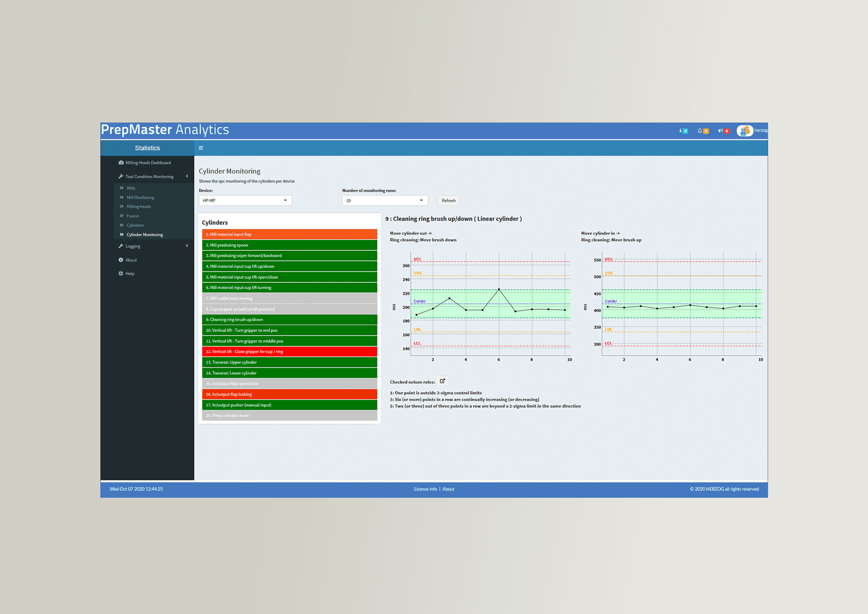Screen dimensions: 868x614
Task: Go to the Cylinders submenu item
Action: (x=135, y=225)
